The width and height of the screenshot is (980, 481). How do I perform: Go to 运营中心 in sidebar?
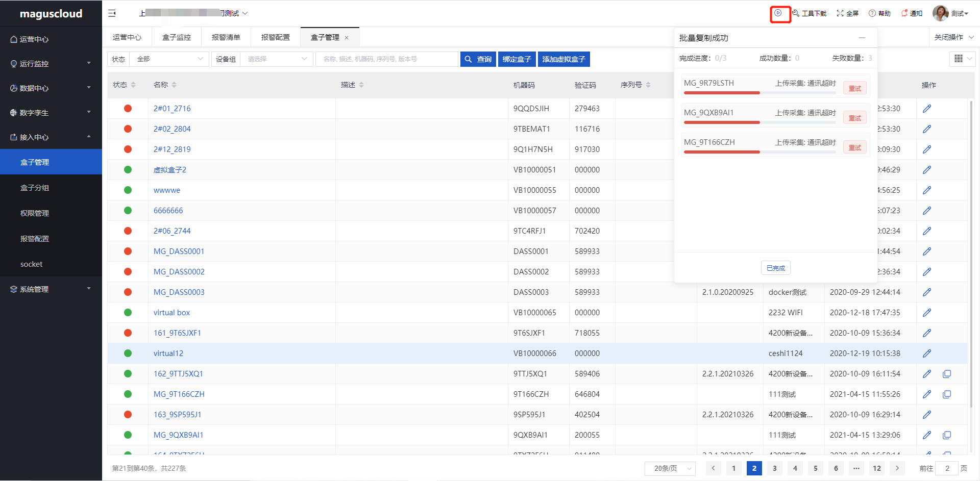click(x=51, y=39)
